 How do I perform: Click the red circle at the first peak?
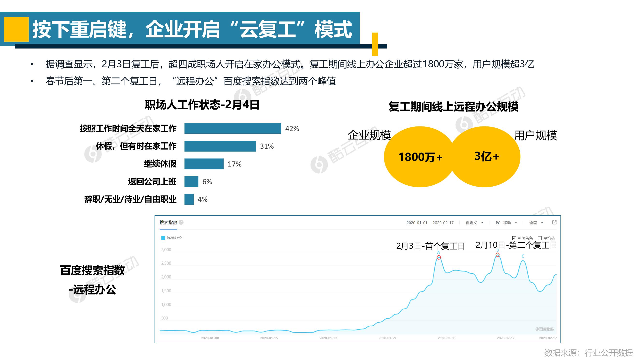point(439,258)
